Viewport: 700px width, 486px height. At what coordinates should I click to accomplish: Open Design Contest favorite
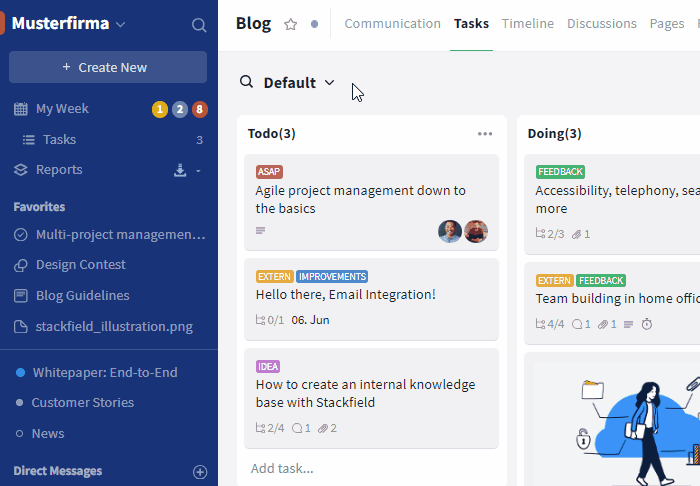81,265
